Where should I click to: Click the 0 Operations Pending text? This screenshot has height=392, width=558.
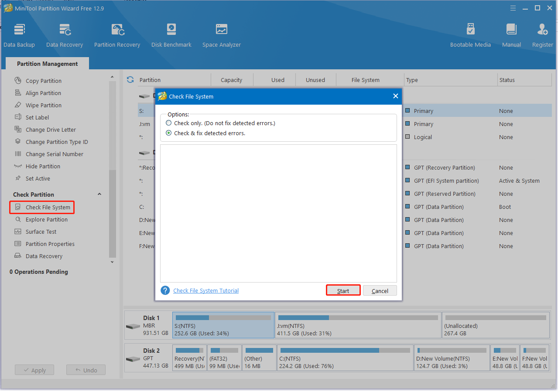[39, 272]
